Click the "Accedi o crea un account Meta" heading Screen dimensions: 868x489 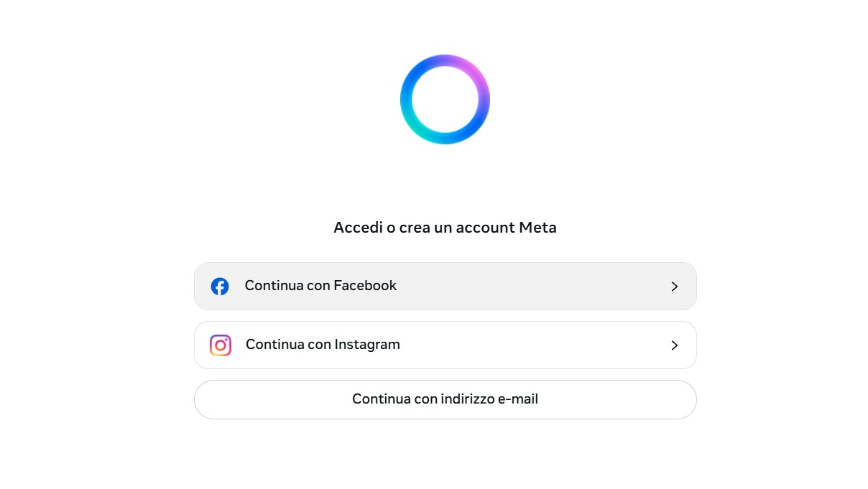445,228
